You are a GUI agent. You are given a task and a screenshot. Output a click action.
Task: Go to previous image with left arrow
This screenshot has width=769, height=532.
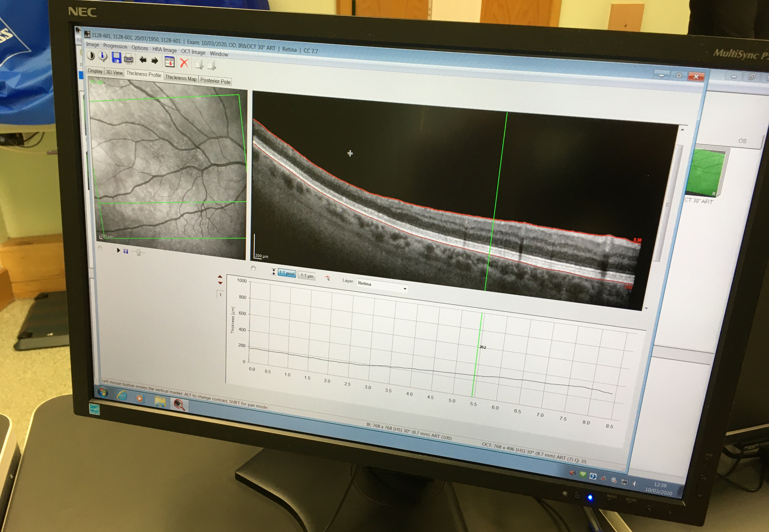[143, 60]
